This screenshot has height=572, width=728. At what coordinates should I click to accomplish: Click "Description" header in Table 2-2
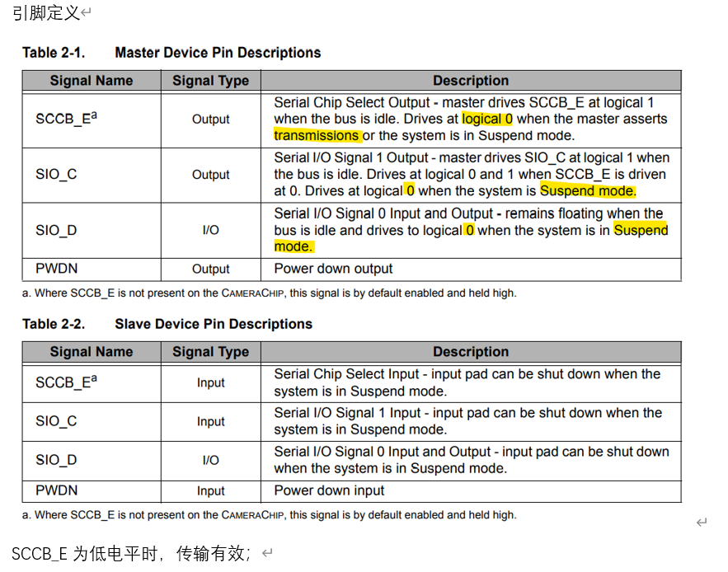[x=471, y=351]
